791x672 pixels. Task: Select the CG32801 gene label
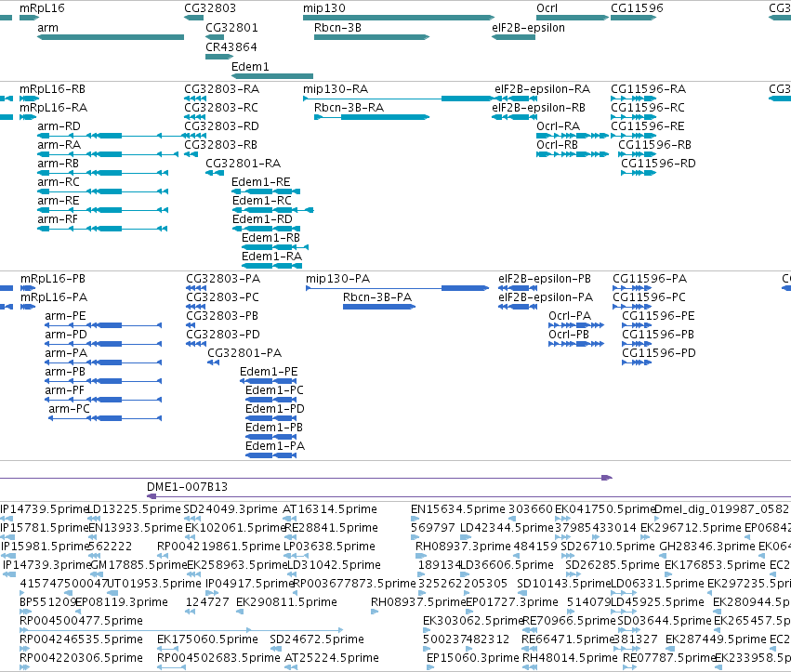click(231, 28)
